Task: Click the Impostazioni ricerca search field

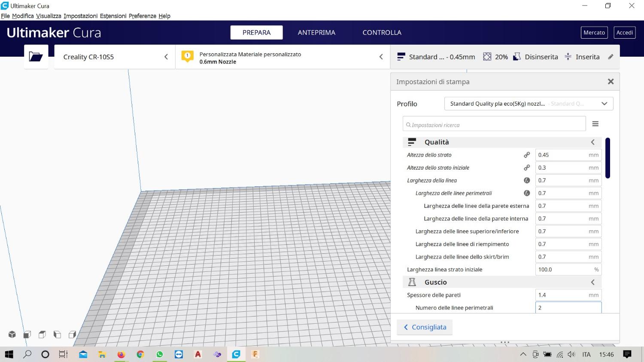Action: coord(494,124)
